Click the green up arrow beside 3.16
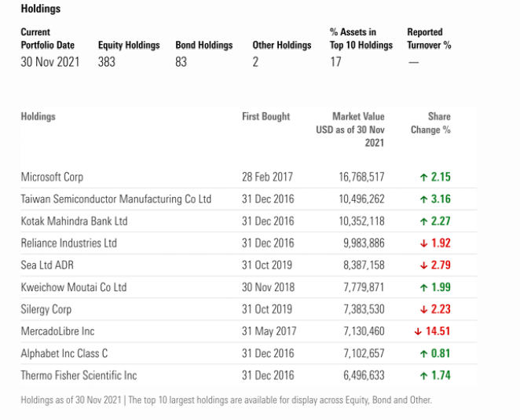This screenshot has height=420, width=520. (423, 199)
